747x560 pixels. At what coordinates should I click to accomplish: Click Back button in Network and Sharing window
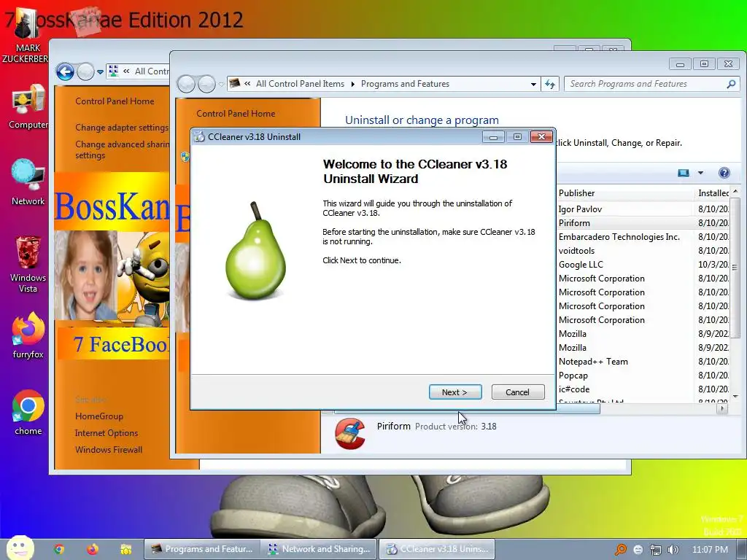point(65,72)
